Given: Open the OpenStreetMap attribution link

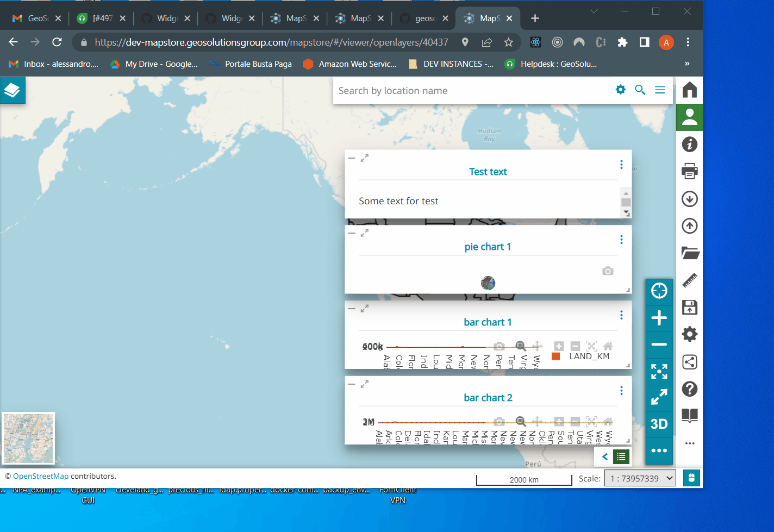Looking at the screenshot, I should click(41, 476).
